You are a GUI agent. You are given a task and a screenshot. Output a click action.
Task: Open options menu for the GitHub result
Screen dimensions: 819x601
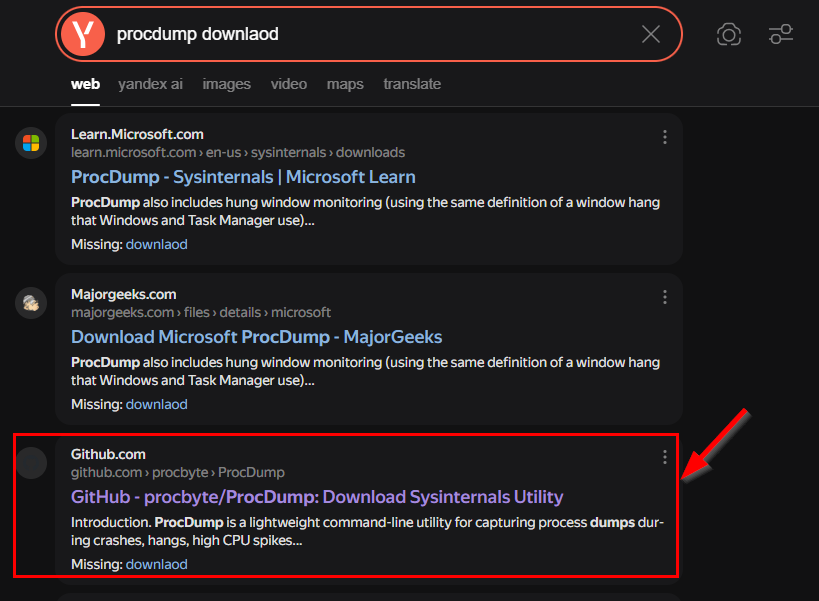pyautogui.click(x=665, y=457)
